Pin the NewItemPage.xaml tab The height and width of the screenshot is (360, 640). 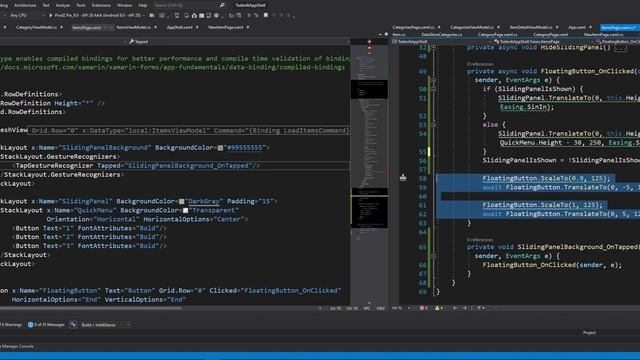(248, 27)
